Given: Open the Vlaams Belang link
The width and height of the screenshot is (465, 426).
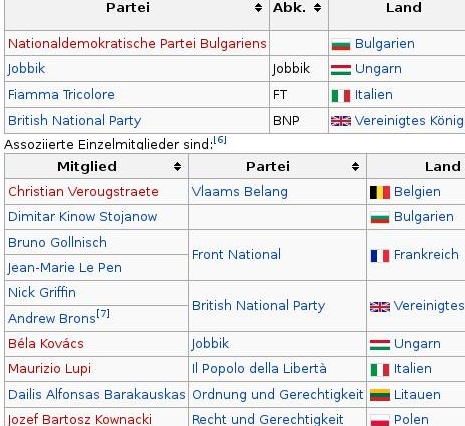Looking at the screenshot, I should pos(239,192).
